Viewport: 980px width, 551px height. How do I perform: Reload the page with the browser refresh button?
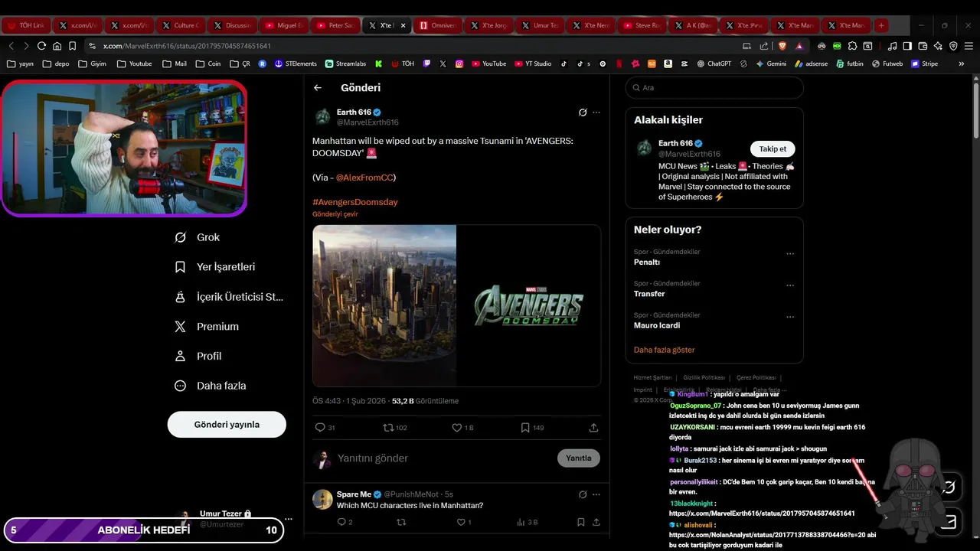[x=41, y=46]
